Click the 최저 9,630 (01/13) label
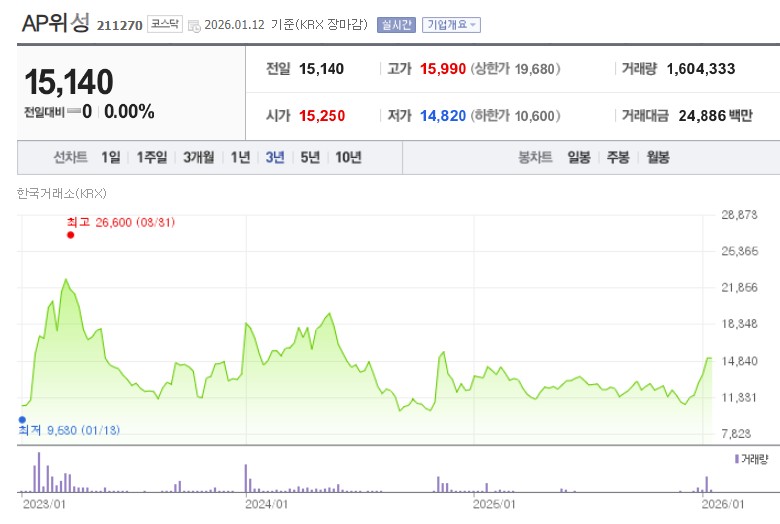Screen dimensions: 780x524 69,430
